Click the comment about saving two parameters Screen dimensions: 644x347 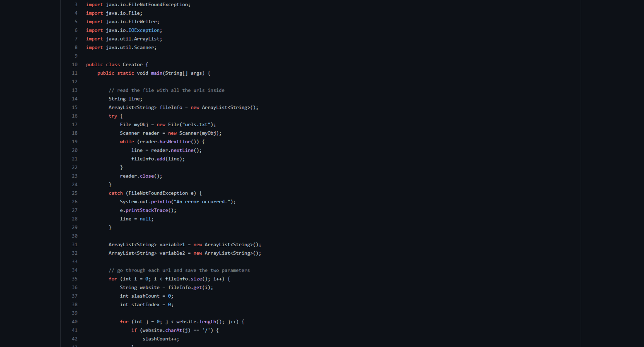[x=179, y=270]
